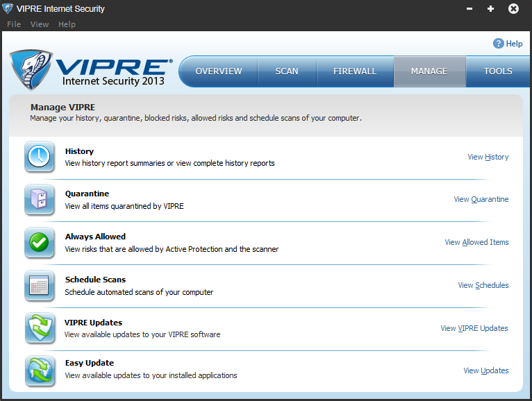The width and height of the screenshot is (532, 401).
Task: Click the Always Allowed green checkmark icon
Action: pyautogui.click(x=40, y=242)
